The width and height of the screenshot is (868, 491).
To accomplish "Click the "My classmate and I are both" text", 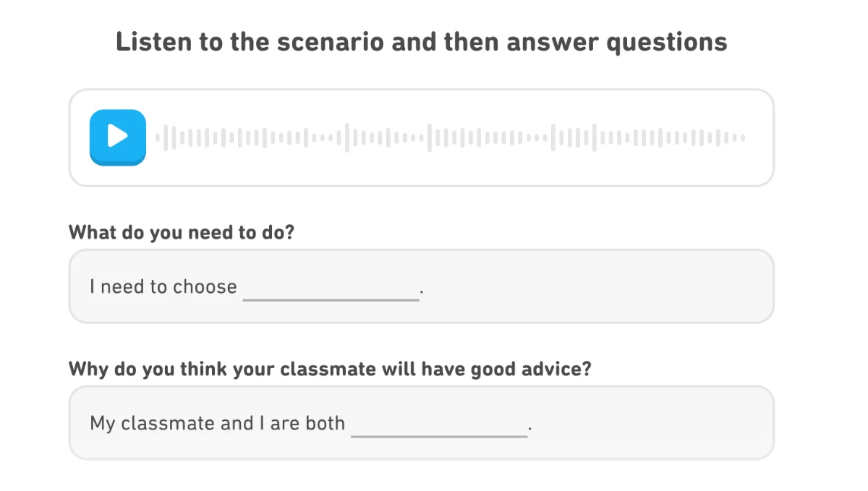I will pyautogui.click(x=218, y=423).
